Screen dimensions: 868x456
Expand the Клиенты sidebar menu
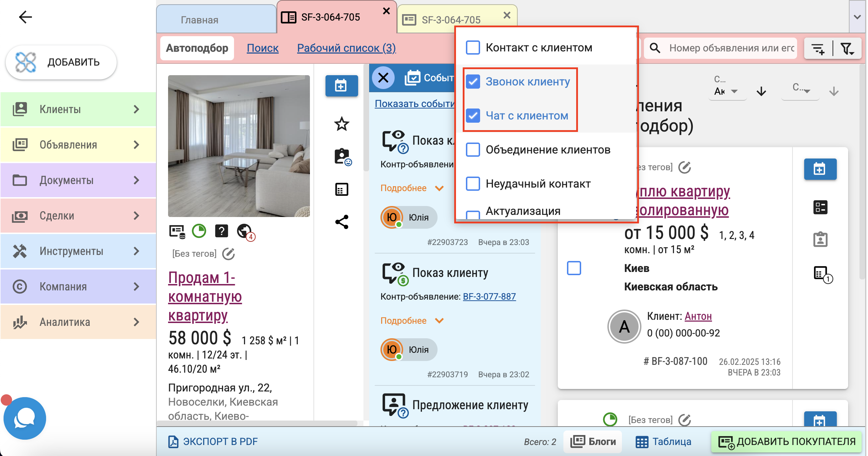pos(78,109)
